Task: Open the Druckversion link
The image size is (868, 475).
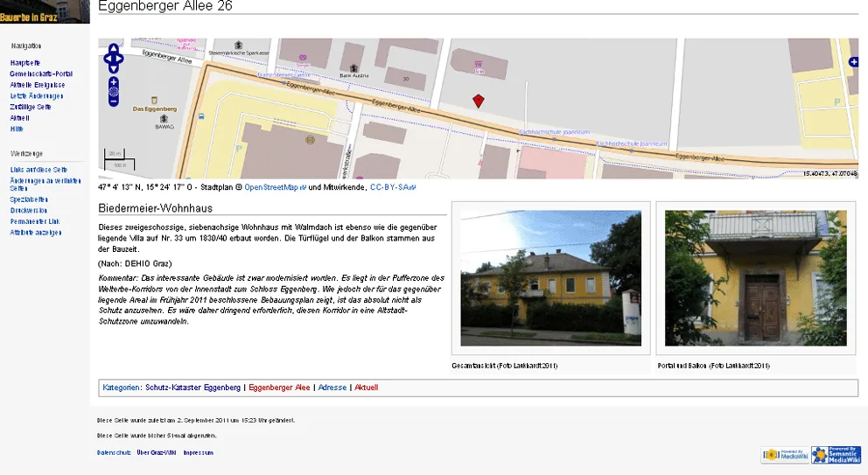Action: coord(28,210)
